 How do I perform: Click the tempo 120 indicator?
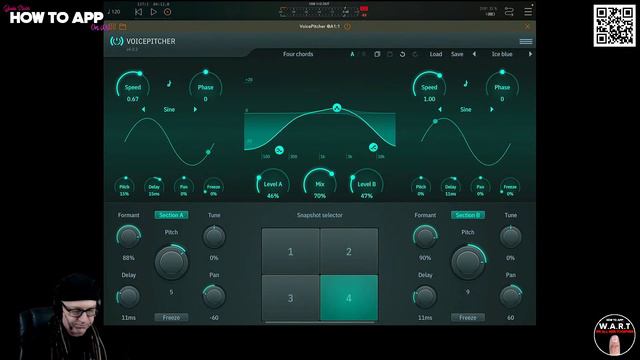click(x=114, y=12)
